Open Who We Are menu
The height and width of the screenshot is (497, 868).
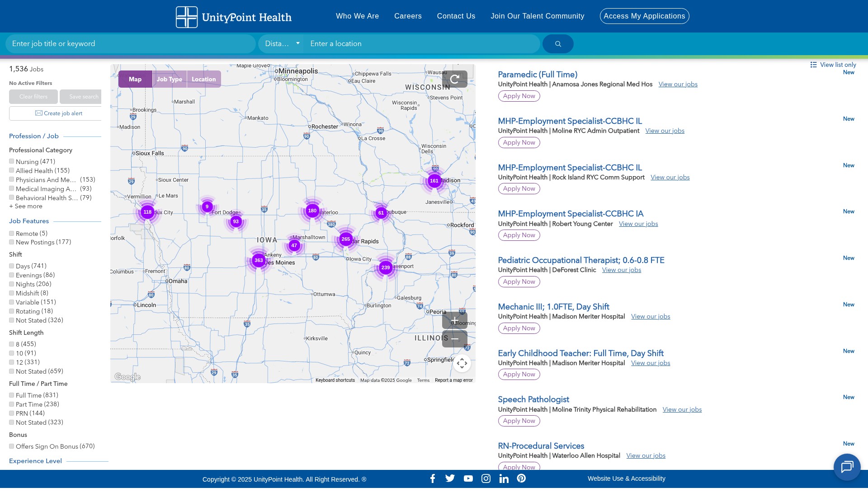357,16
